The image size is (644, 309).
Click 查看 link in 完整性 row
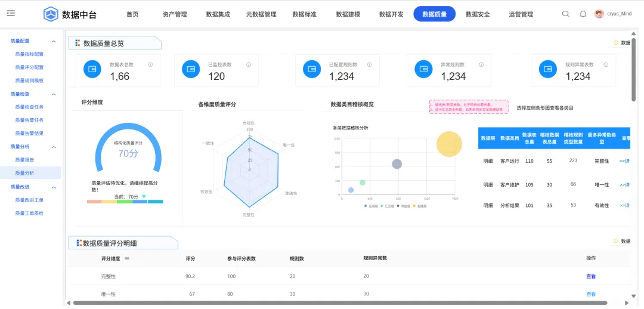coord(591,277)
